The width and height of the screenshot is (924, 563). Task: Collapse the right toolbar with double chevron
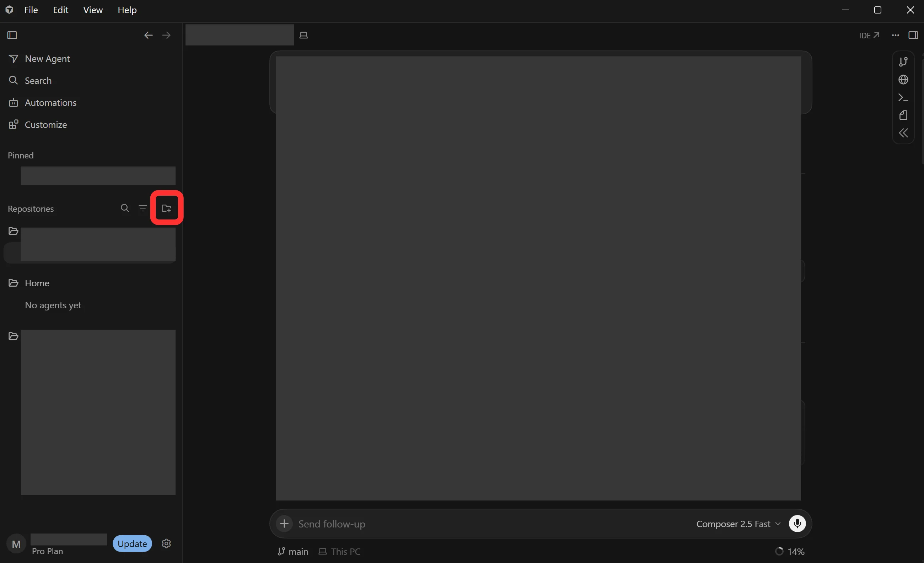903,133
